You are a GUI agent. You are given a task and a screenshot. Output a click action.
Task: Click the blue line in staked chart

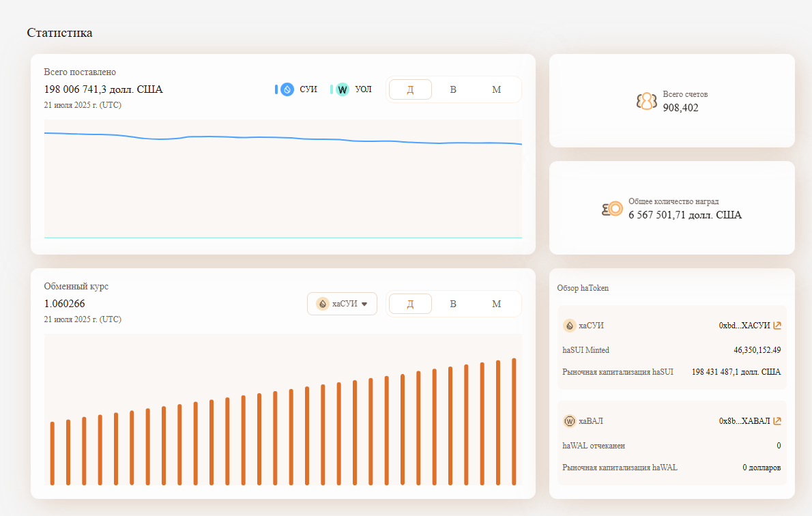282,137
